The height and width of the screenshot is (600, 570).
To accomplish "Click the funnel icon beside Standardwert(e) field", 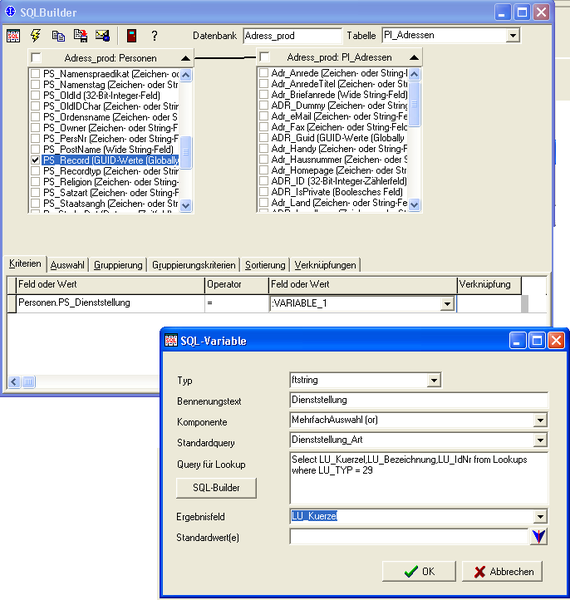I will (x=539, y=536).
